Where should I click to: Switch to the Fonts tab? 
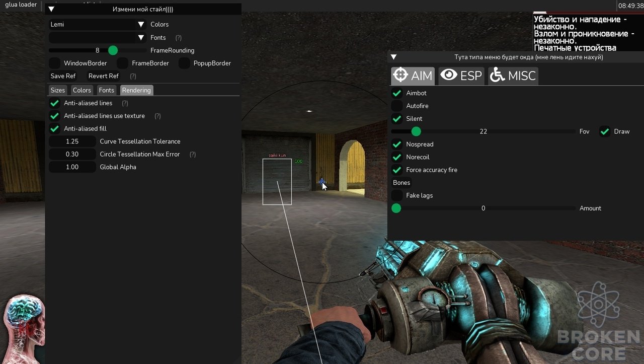[106, 90]
